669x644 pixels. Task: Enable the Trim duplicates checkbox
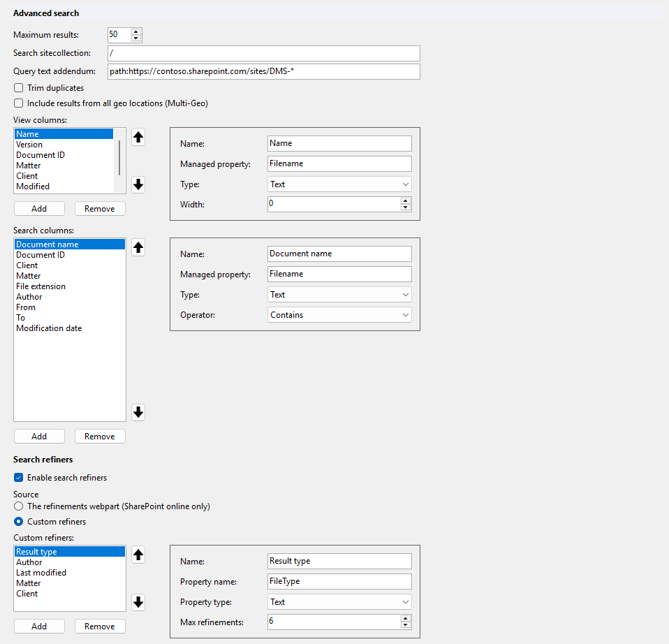click(x=18, y=88)
